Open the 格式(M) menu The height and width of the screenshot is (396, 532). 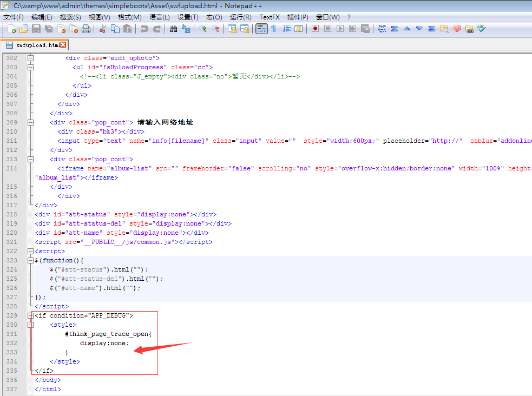coord(129,17)
